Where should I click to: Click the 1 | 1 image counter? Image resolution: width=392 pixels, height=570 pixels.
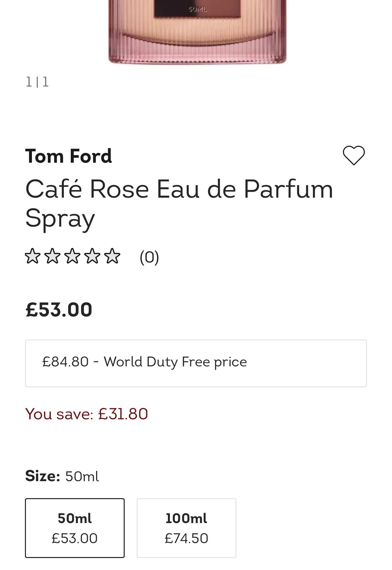click(x=37, y=82)
